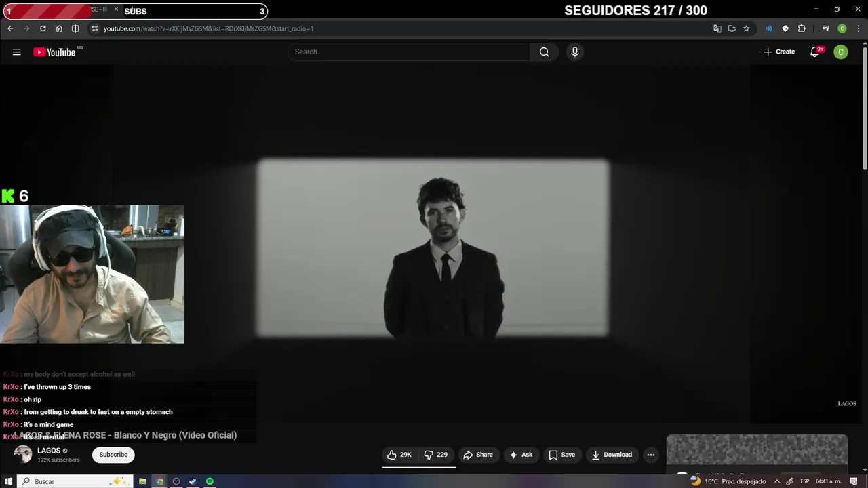The width and height of the screenshot is (868, 488).
Task: Open YouTube notifications bell
Action: 815,52
